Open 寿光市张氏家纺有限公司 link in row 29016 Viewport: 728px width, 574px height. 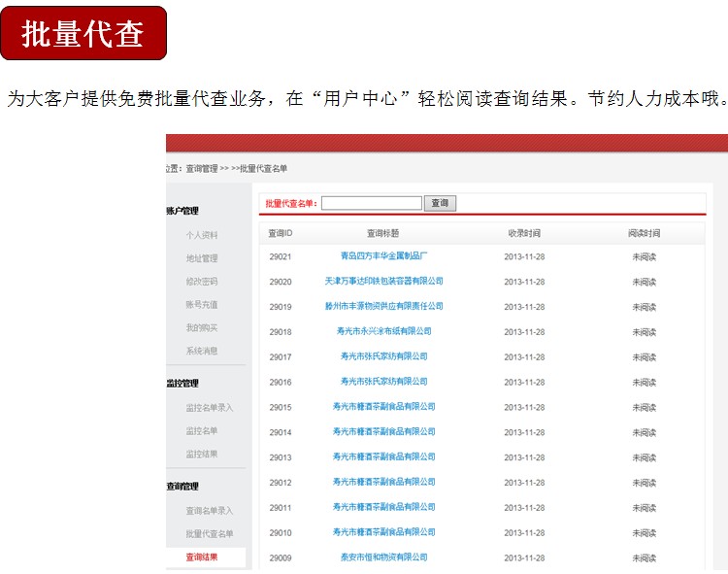click(x=384, y=382)
